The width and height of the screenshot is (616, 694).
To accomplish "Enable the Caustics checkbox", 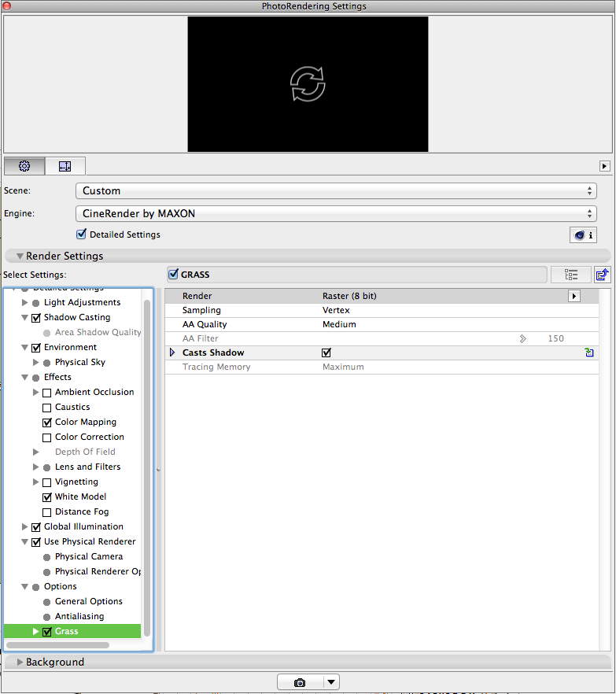I will point(47,408).
